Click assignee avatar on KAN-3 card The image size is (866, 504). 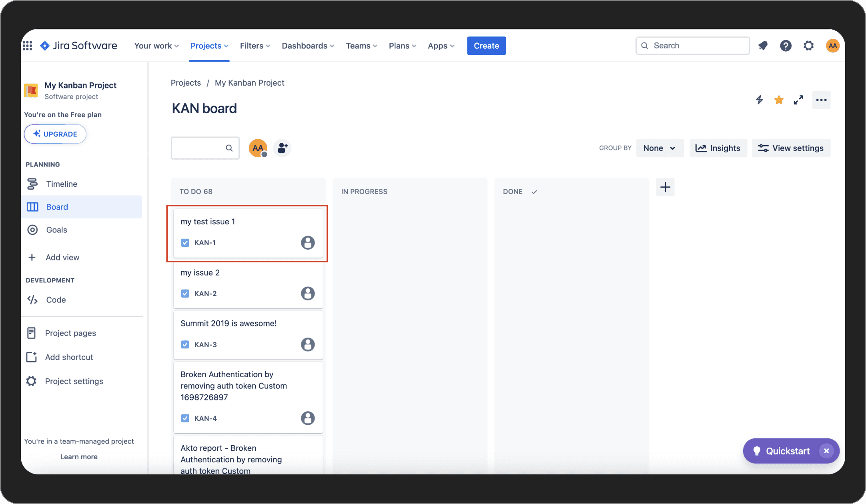click(308, 344)
